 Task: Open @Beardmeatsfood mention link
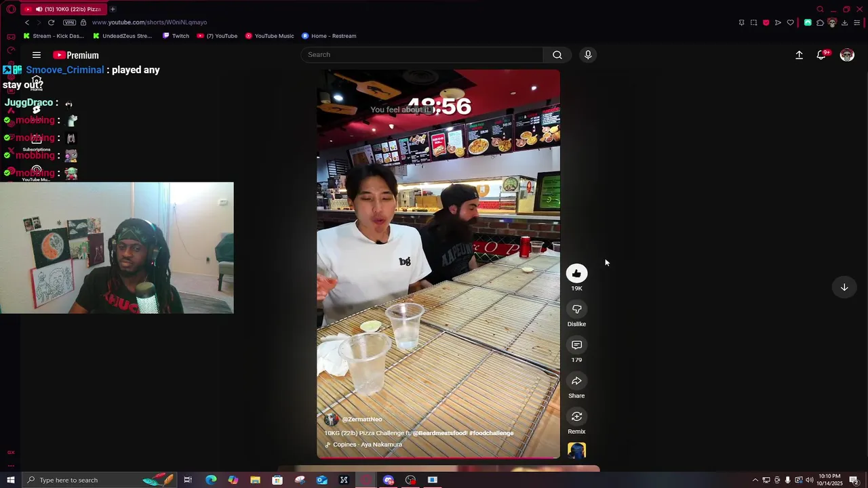439,433
